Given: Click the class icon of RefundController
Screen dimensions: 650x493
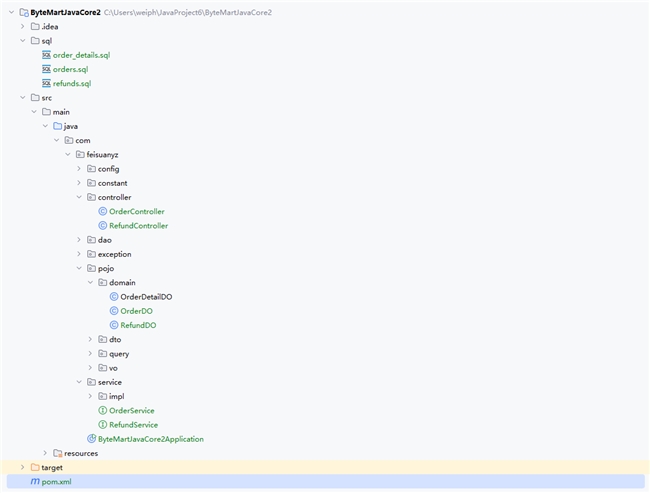Looking at the screenshot, I should pos(103,226).
